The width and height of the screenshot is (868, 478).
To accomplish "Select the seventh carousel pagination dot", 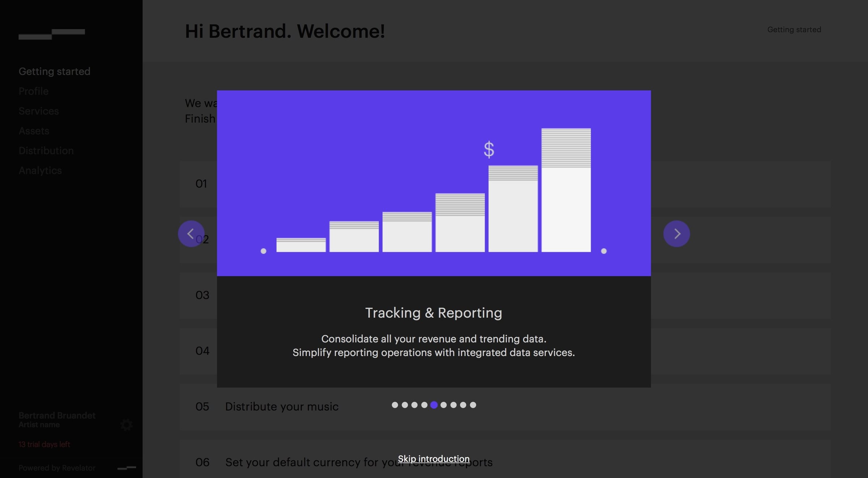I will (x=454, y=405).
